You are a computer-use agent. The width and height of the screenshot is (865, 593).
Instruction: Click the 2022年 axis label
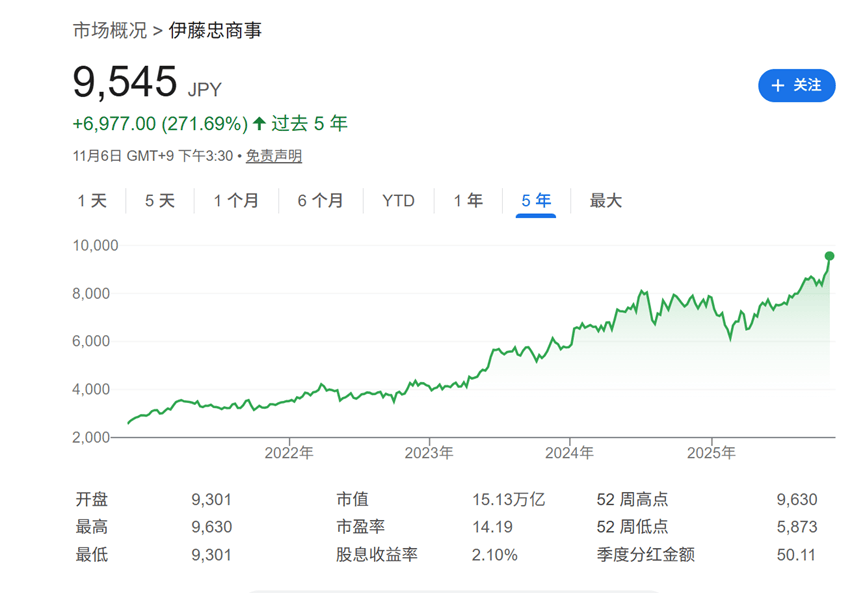289,453
